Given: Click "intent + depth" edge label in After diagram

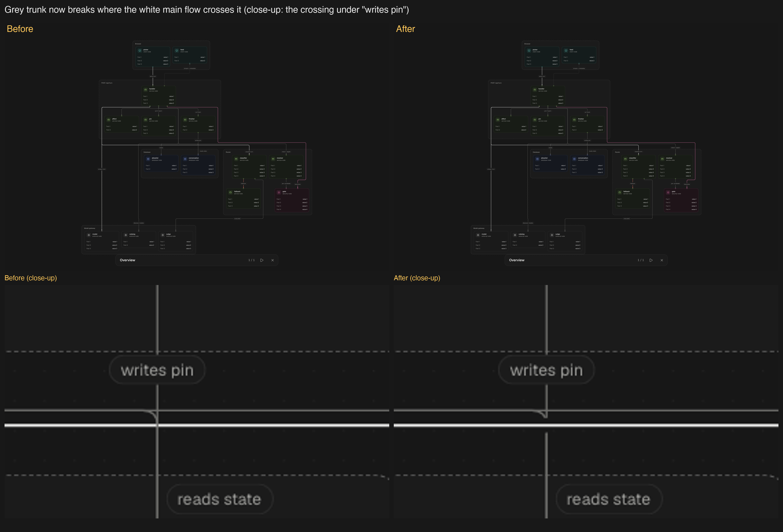Looking at the screenshot, I should tap(676, 147).
